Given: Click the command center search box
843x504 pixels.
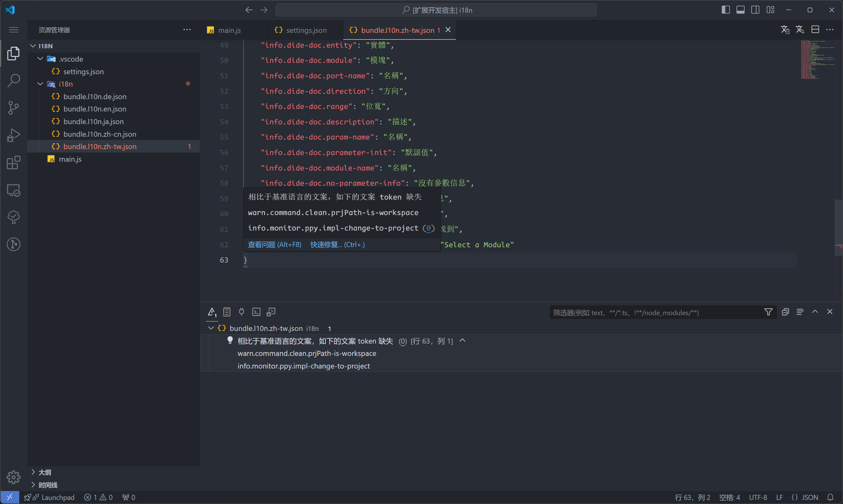Looking at the screenshot, I should (x=436, y=10).
